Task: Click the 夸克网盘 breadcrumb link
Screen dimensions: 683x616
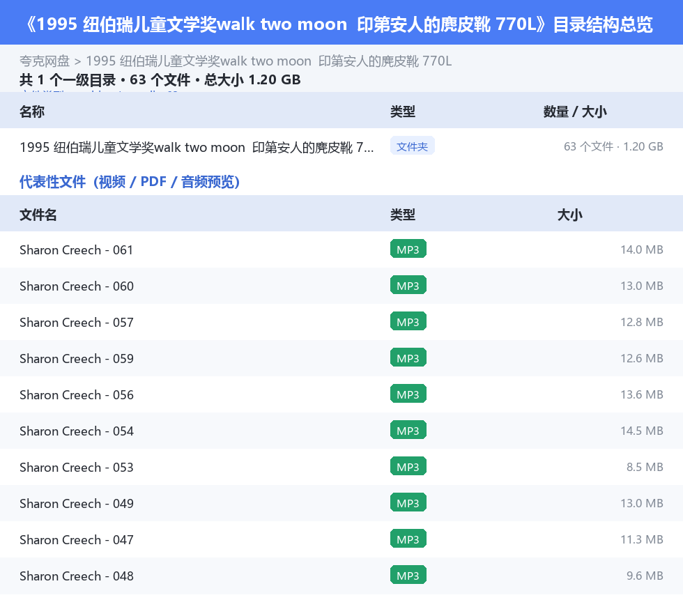Action: pyautogui.click(x=45, y=61)
